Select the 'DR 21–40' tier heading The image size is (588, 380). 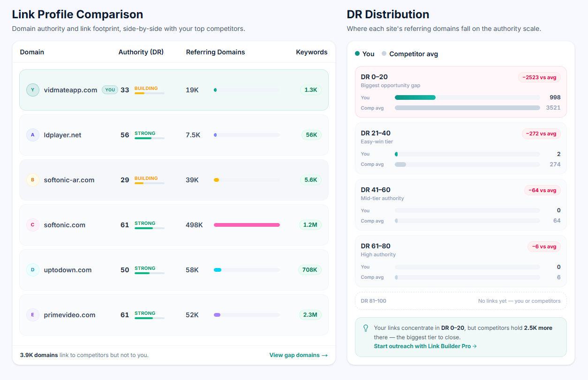click(x=376, y=133)
